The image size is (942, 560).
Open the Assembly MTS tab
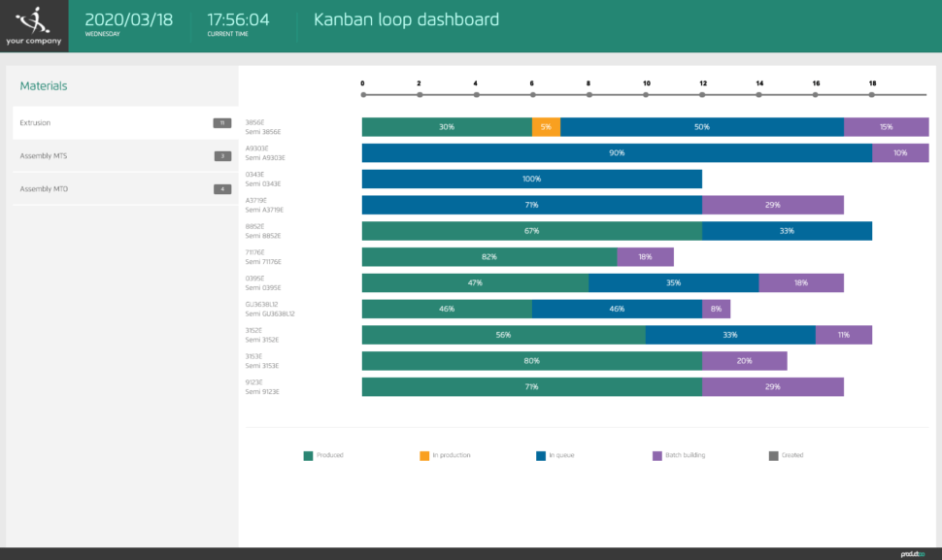125,156
